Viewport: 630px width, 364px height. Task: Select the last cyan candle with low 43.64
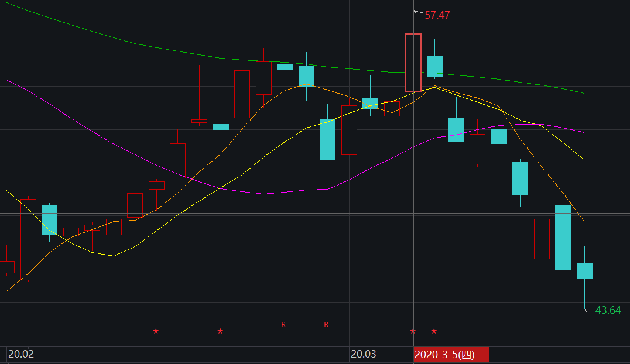pyautogui.click(x=584, y=271)
